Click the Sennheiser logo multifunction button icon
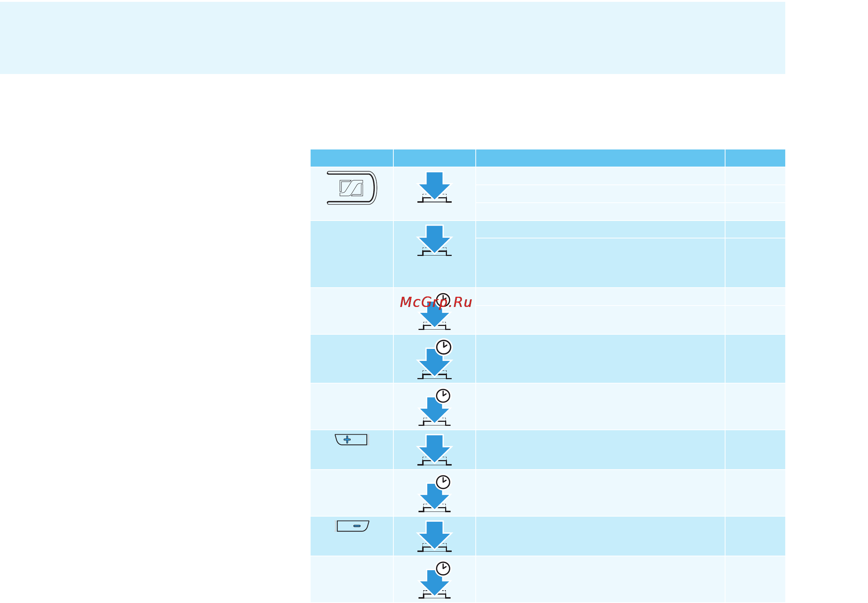This screenshot has height=603, width=868. point(352,188)
